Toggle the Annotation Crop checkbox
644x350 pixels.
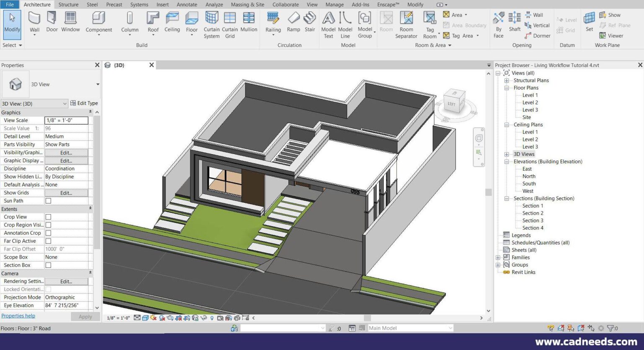coord(48,233)
